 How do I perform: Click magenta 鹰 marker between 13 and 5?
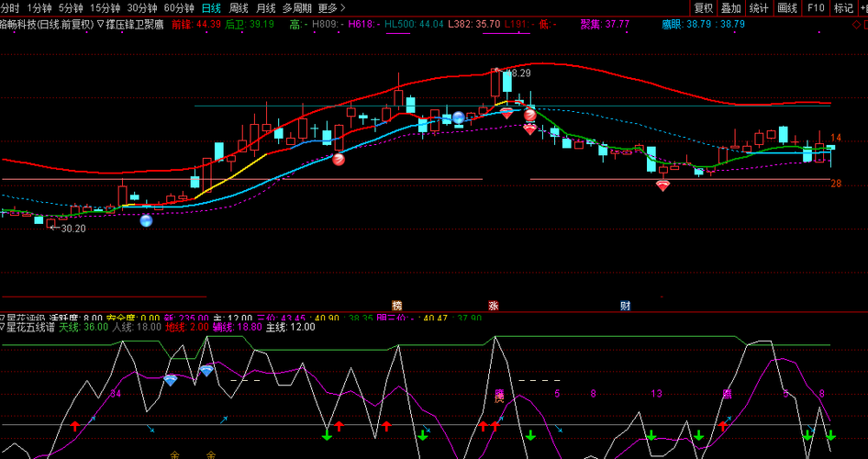(x=727, y=394)
